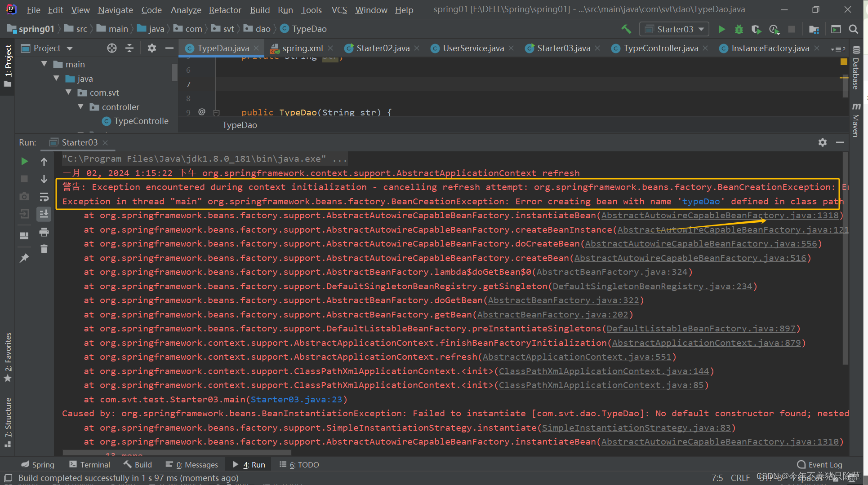
Task: Switch to Starter02.java tab
Action: pyautogui.click(x=382, y=48)
